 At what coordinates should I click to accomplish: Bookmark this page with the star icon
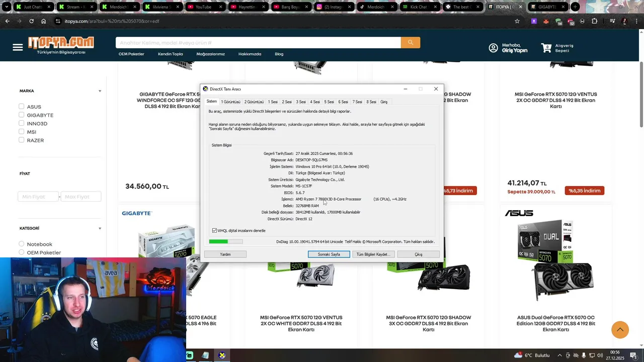[517, 21]
